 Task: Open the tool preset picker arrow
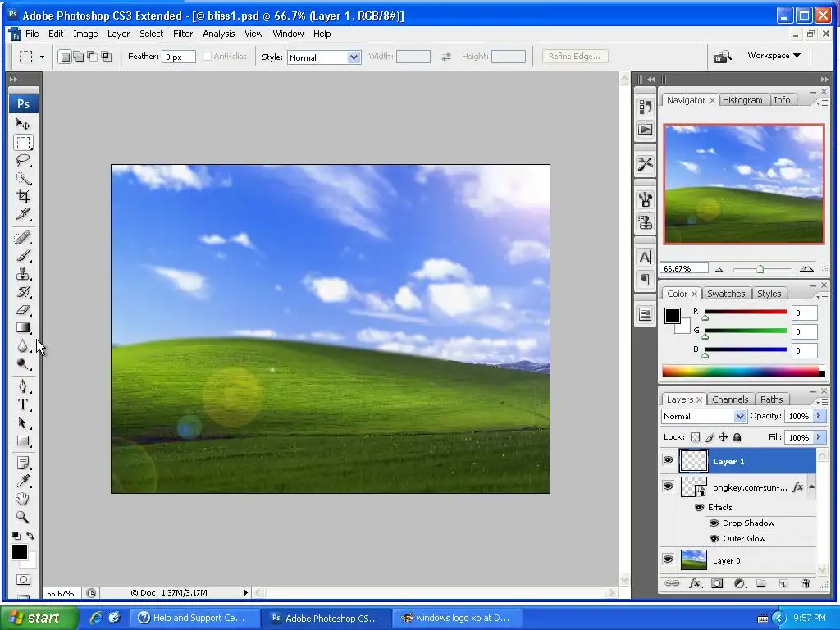42,57
